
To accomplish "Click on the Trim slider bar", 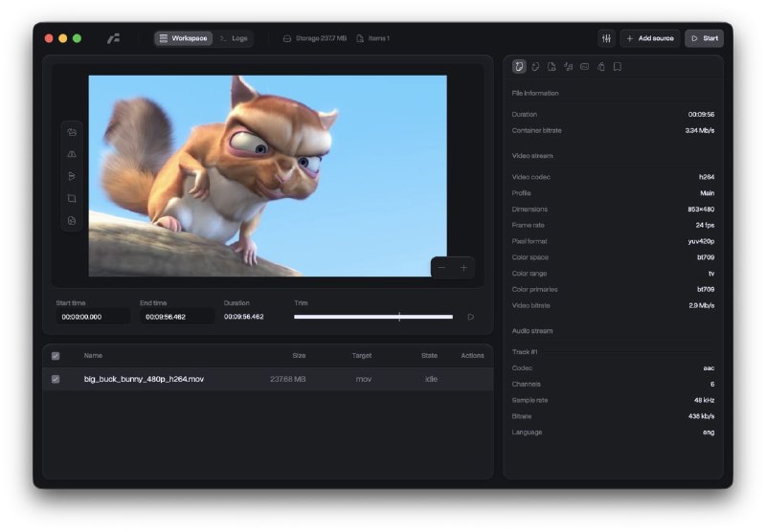I will tap(373, 317).
